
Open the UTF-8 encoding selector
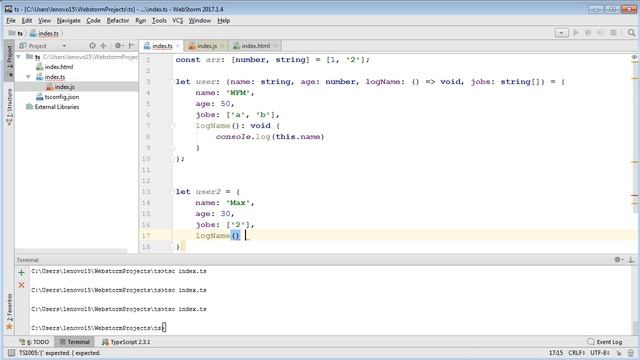[600, 353]
